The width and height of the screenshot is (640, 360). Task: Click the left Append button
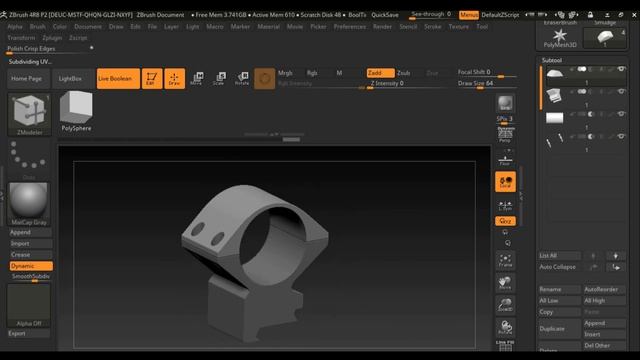(31, 232)
